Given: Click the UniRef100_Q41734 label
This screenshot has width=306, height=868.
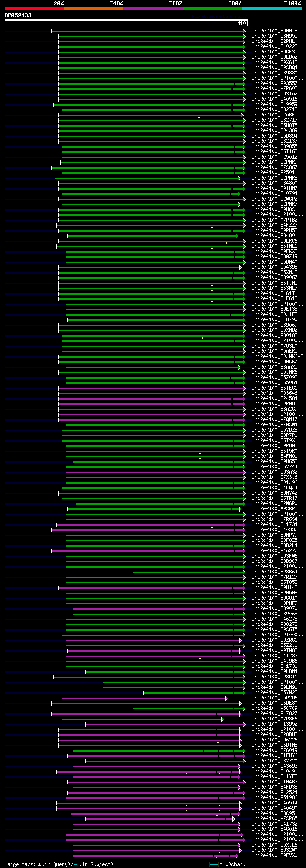Looking at the screenshot, I should coord(274,525).
